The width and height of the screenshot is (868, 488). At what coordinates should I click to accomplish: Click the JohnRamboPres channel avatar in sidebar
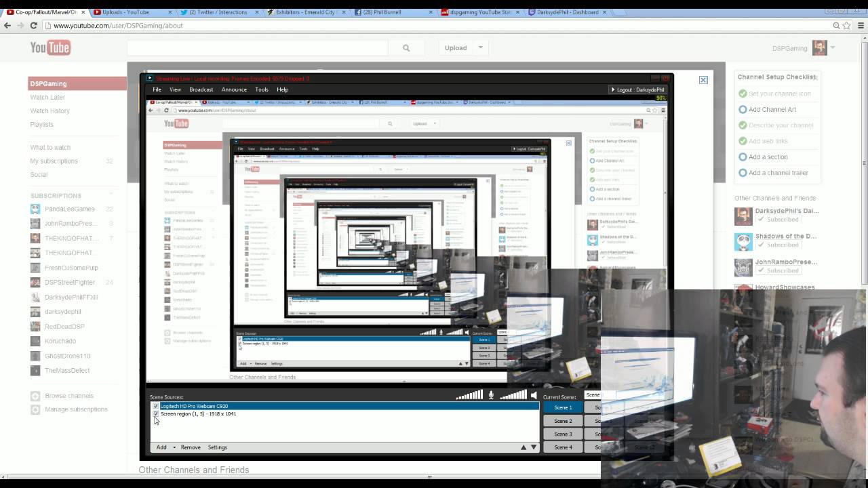(35, 224)
